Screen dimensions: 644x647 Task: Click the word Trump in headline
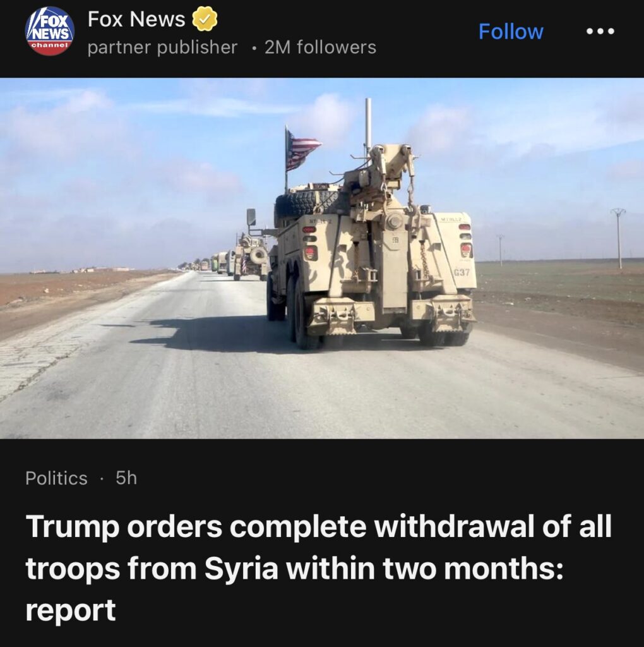[x=72, y=527]
